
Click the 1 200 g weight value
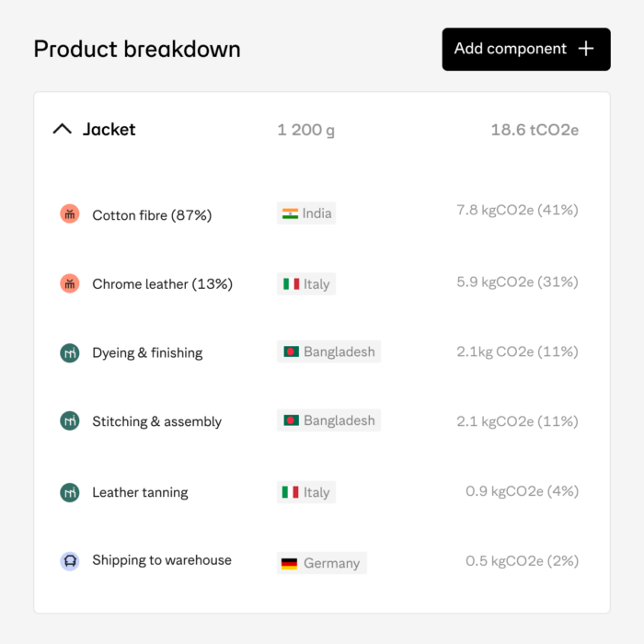click(x=305, y=130)
